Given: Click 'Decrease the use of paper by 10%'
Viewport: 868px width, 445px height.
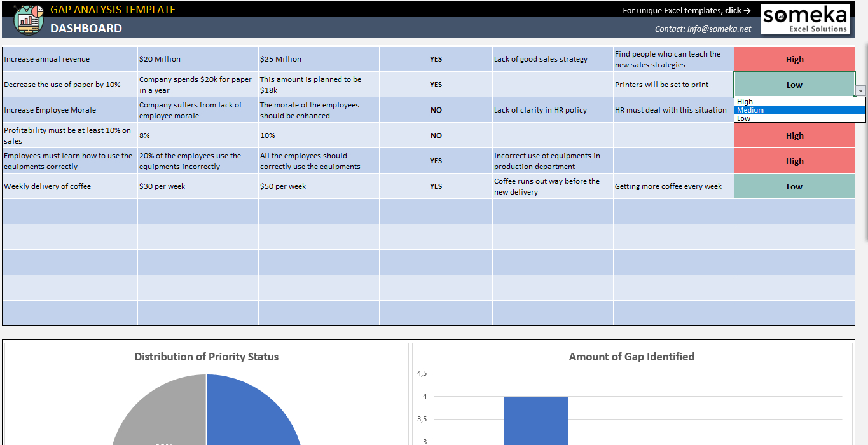Looking at the screenshot, I should 70,85.
